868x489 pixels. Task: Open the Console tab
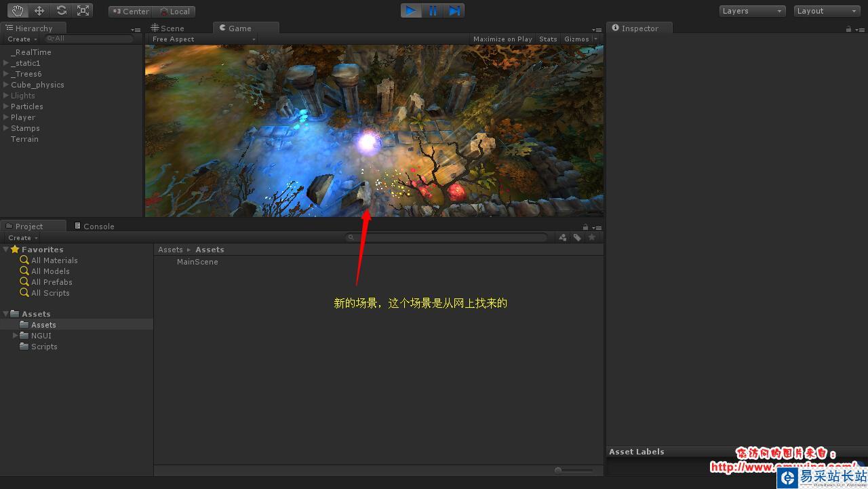pos(95,227)
